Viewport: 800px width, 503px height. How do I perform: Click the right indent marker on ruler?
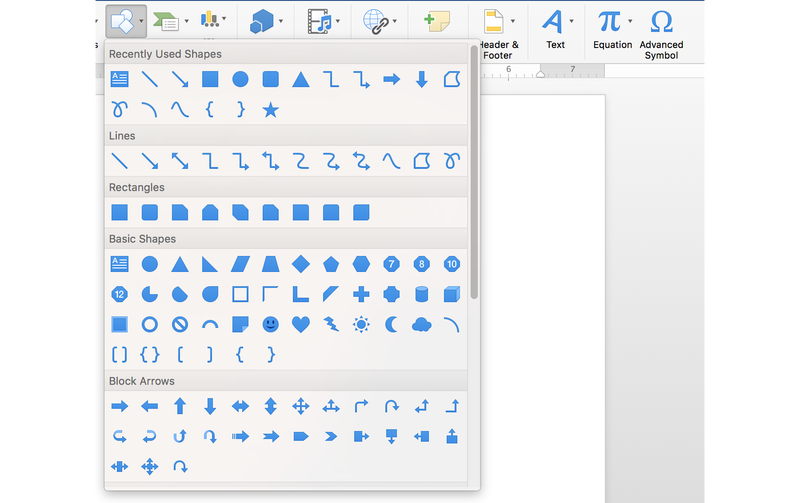(x=540, y=74)
